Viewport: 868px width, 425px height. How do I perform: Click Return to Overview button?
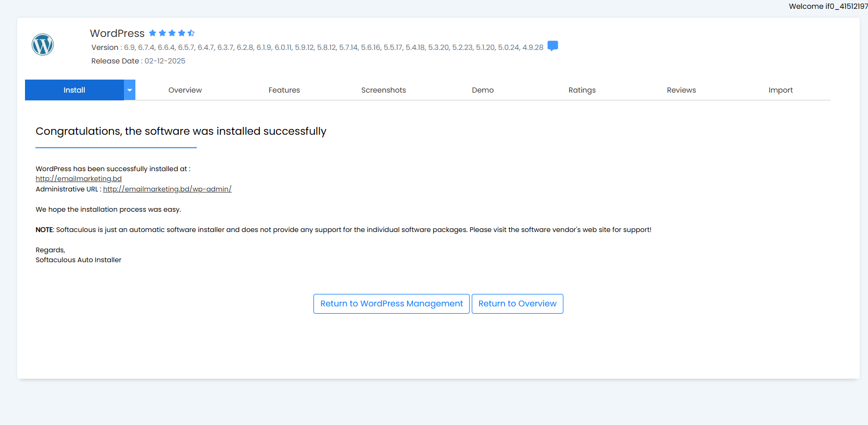click(x=517, y=304)
